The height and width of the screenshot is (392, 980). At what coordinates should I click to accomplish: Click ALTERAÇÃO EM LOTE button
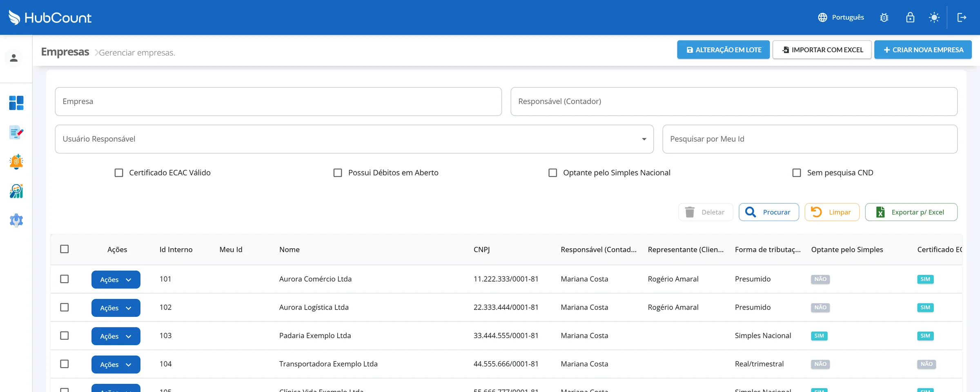tap(724, 50)
